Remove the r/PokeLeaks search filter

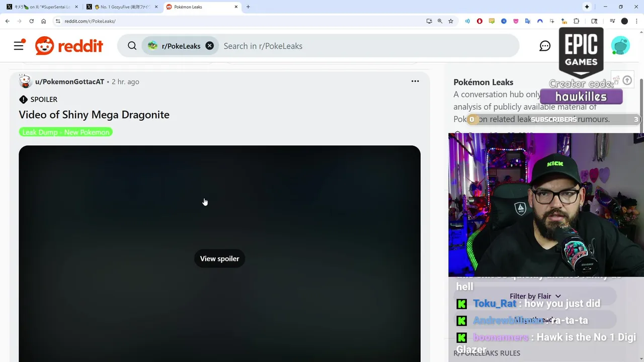(210, 46)
